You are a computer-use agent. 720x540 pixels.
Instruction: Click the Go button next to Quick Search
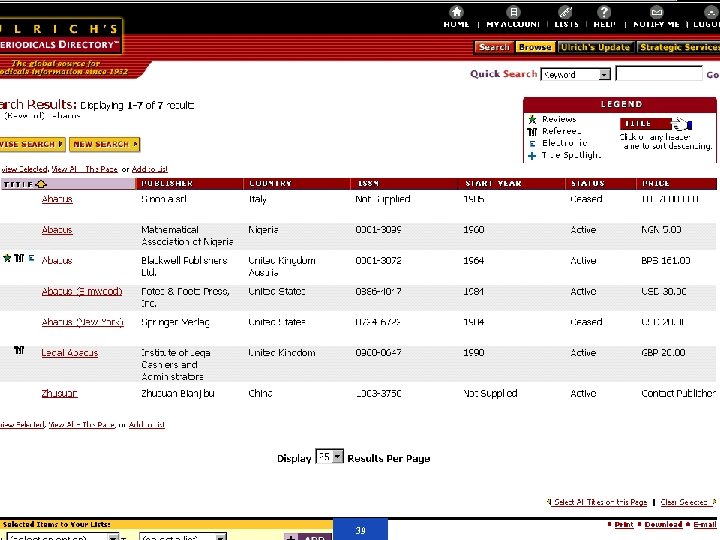coord(712,74)
